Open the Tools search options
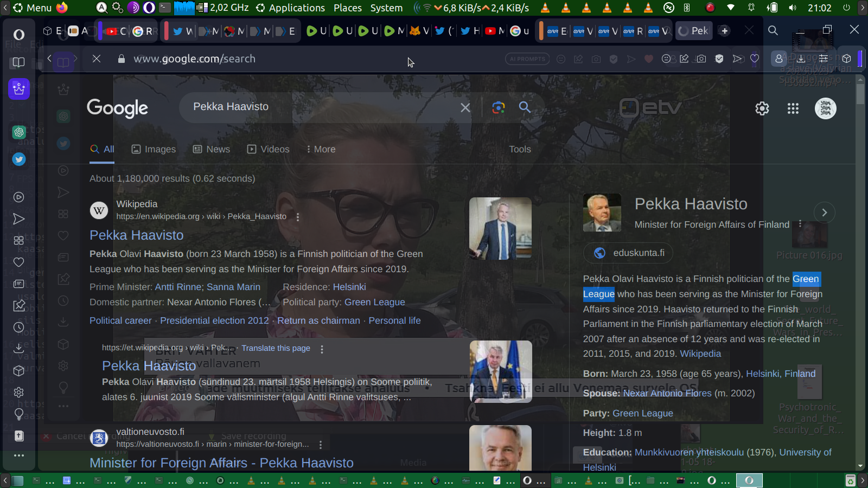The image size is (868, 488). 520,149
